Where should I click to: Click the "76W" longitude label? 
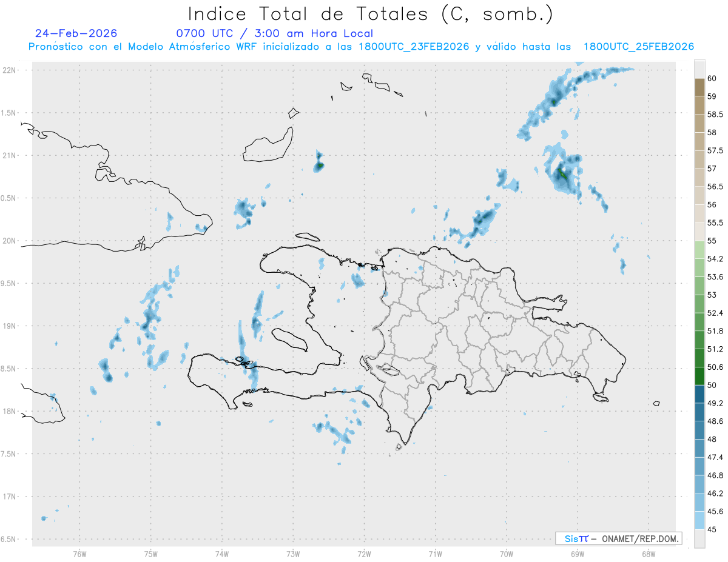(x=79, y=554)
